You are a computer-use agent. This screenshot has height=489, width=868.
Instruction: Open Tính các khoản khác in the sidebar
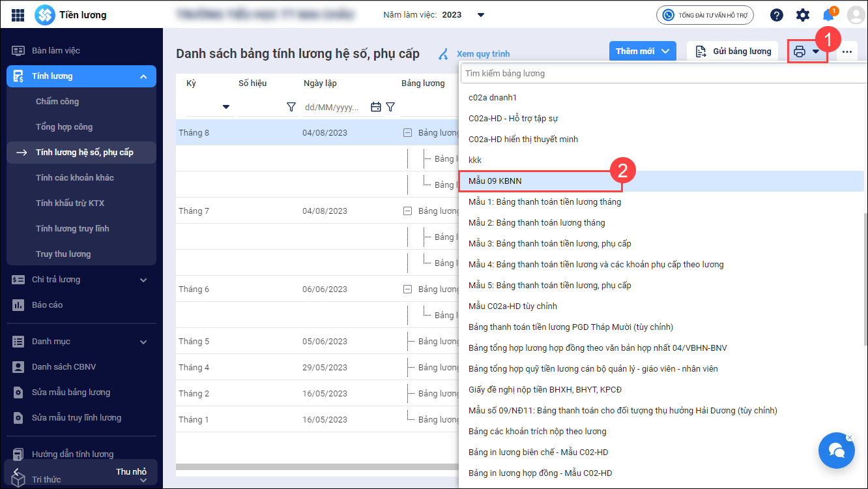75,177
